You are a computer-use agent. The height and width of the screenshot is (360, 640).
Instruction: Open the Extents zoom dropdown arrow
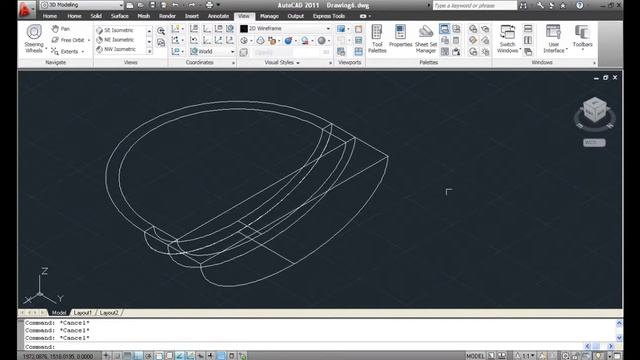click(x=83, y=51)
